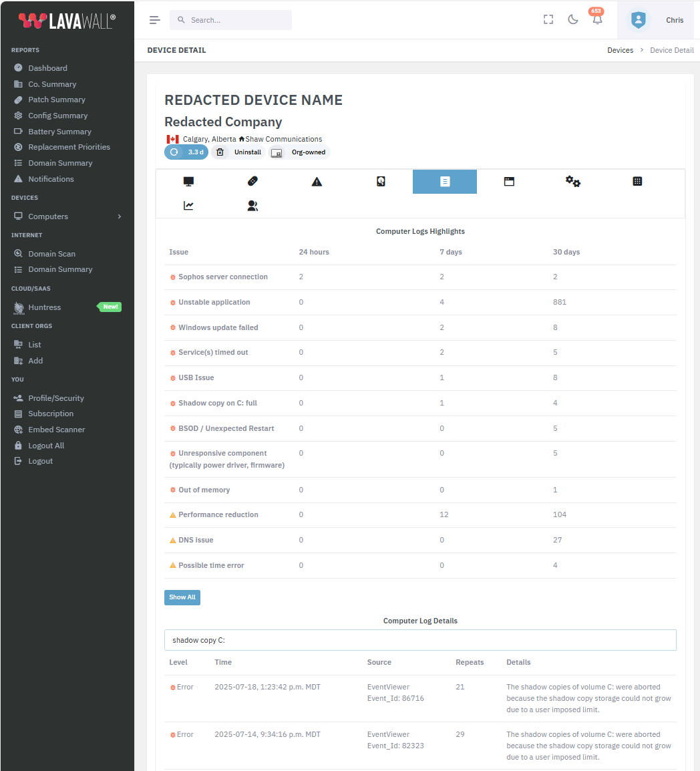Switch to the highlighted logs tab

pyautogui.click(x=445, y=181)
